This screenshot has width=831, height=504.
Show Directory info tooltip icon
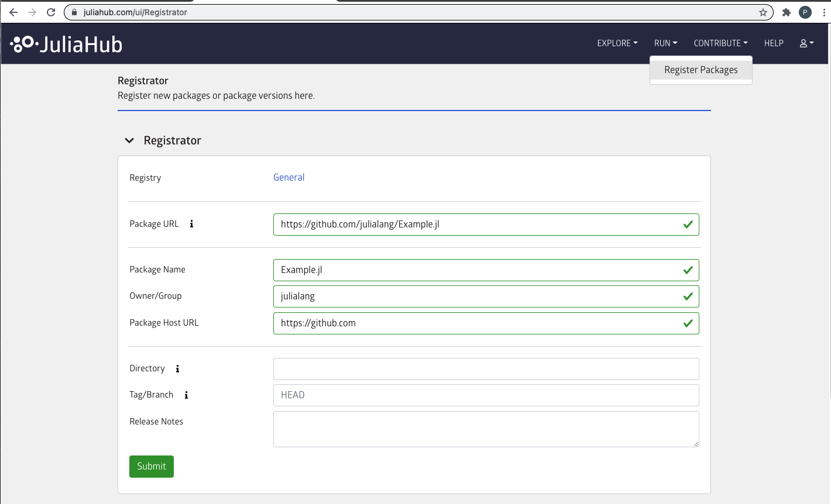click(177, 368)
